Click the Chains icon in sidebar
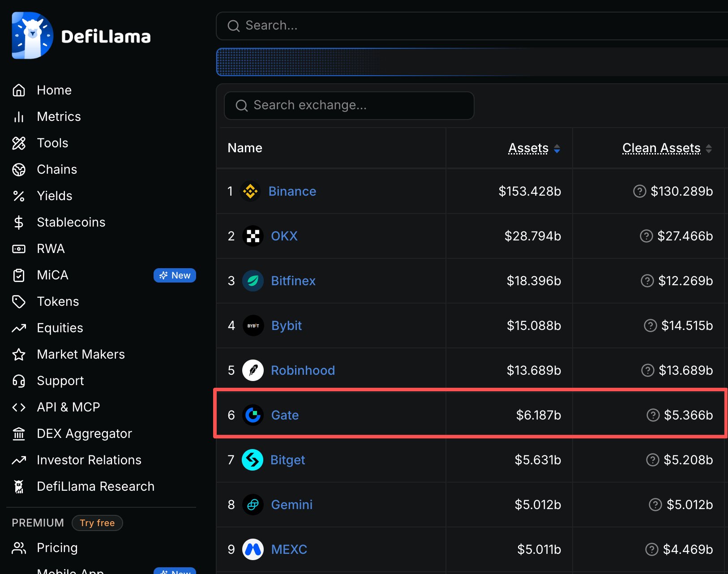This screenshot has height=574, width=728. pyautogui.click(x=19, y=169)
